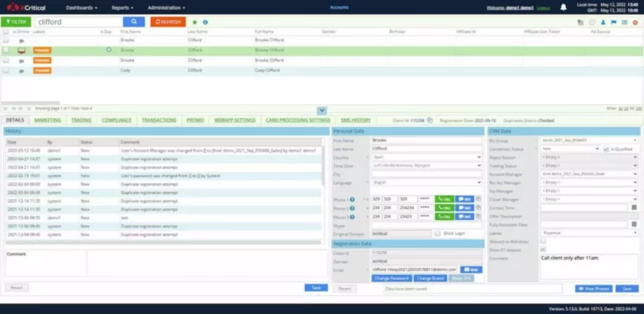644x314 pixels.
Task: Open the Reports menu
Action: tap(122, 8)
